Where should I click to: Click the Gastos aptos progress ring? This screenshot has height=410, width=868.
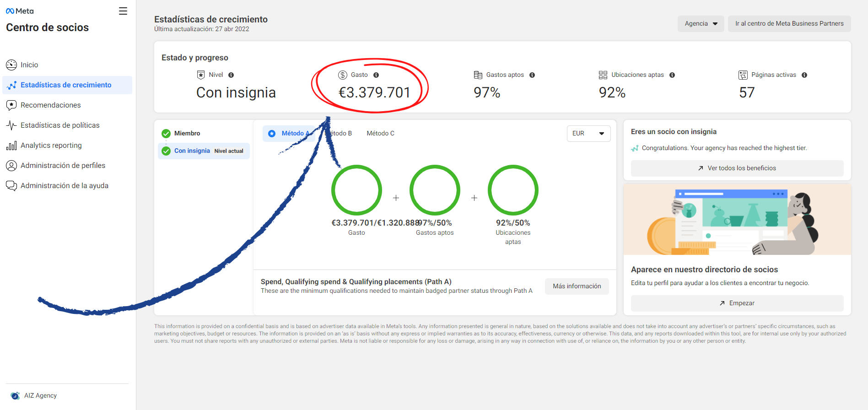tap(435, 190)
